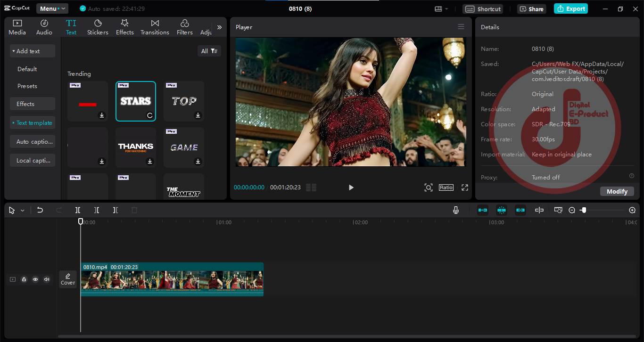
Task: Open the layout selector dropdown in title bar
Action: pyautogui.click(x=441, y=9)
